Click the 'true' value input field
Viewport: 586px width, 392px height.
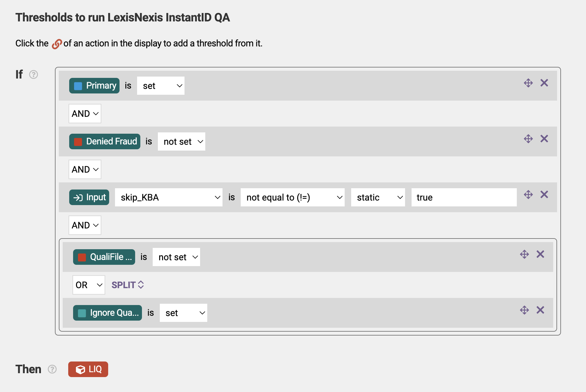pyautogui.click(x=464, y=197)
